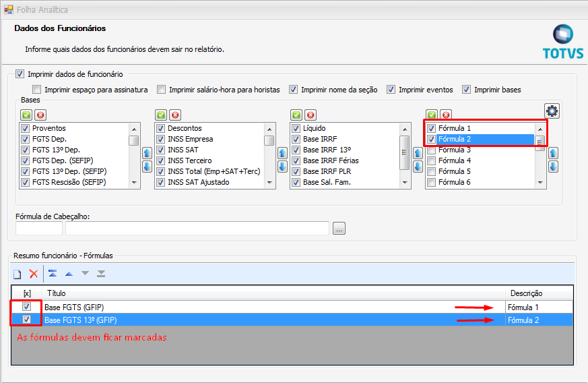Toggle Imprimir bases checkbox
Image resolution: width=588 pixels, height=383 pixels.
click(x=467, y=90)
